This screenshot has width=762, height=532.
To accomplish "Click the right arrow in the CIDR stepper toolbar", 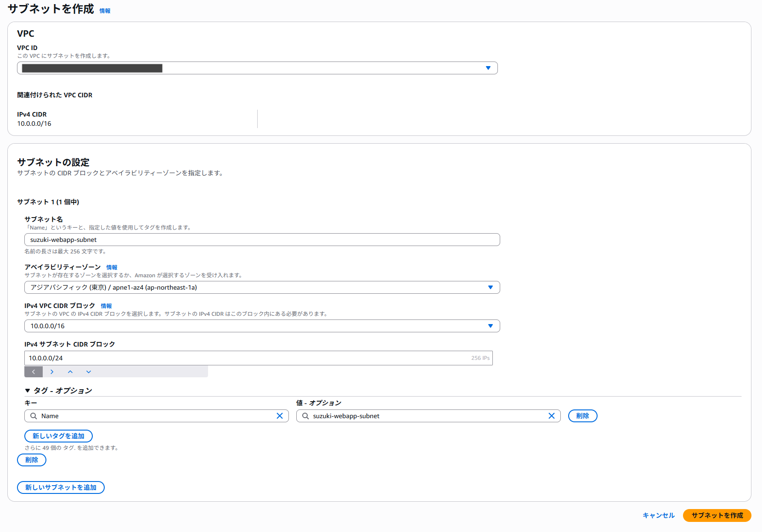I will click(x=52, y=372).
